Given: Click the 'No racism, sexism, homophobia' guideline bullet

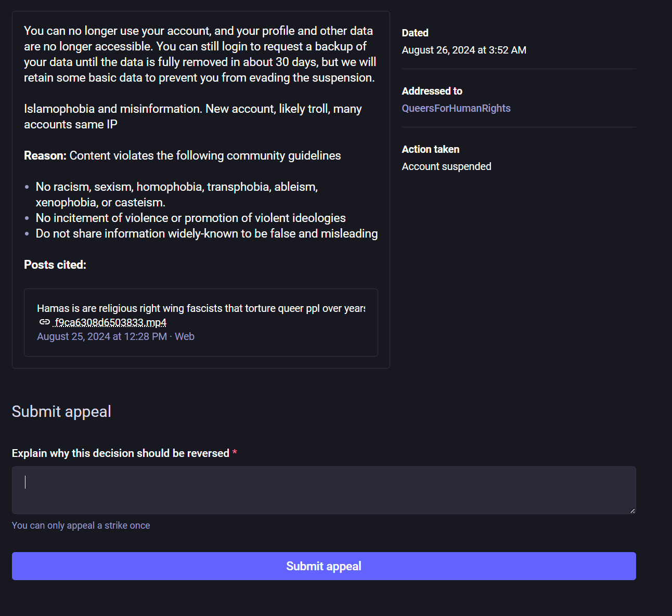Looking at the screenshot, I should (x=177, y=194).
